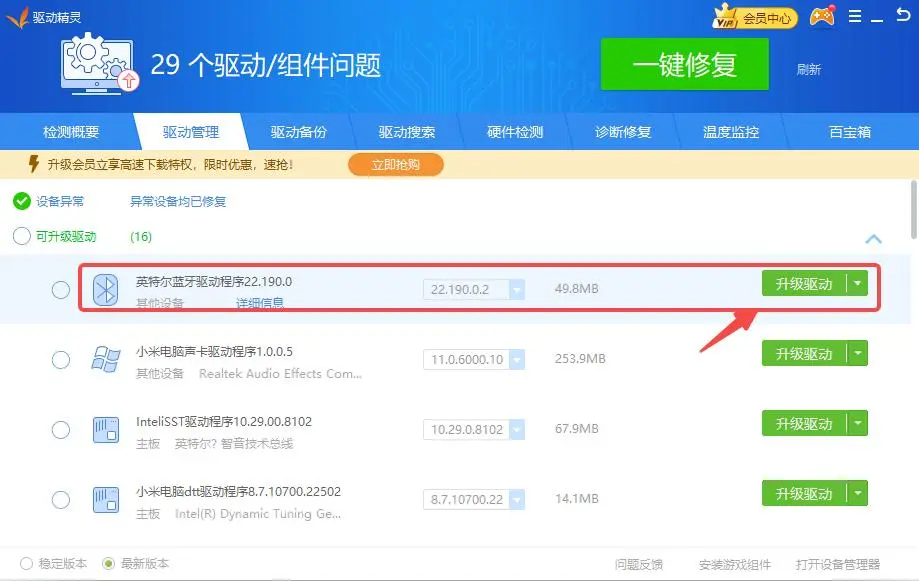Click 详细信息 link under Bluetooth driver

pos(259,303)
